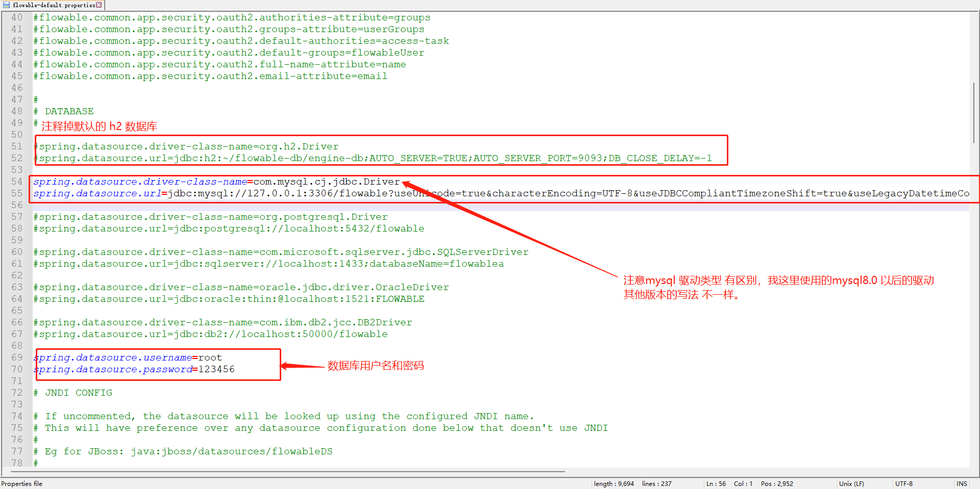This screenshot has height=489, width=980.
Task: Click the 'length : 9,694' status indicator
Action: pyautogui.click(x=614, y=483)
